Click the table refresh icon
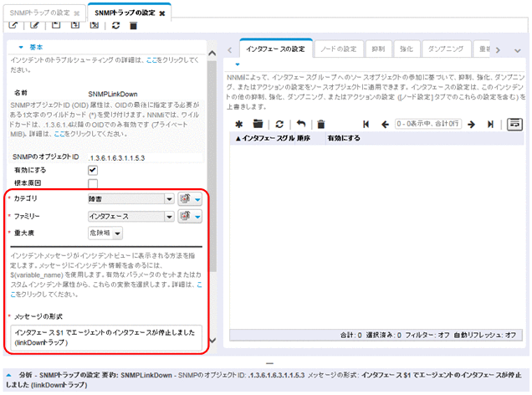 pyautogui.click(x=279, y=124)
